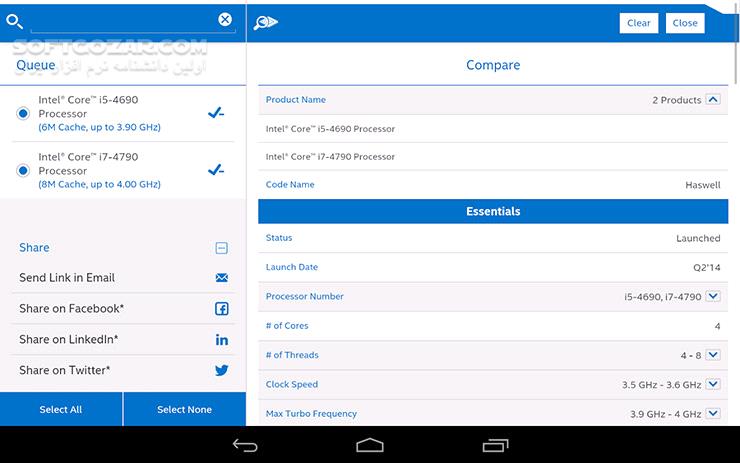Viewport: 740px width, 463px height.
Task: Tap the Share section heading
Action: pyautogui.click(x=34, y=247)
